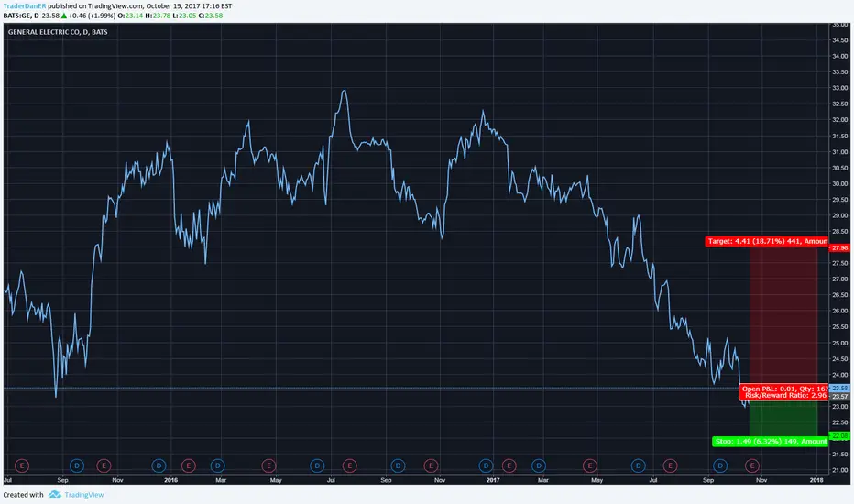Click the dividend D marker just after Sep 2016

click(398, 466)
